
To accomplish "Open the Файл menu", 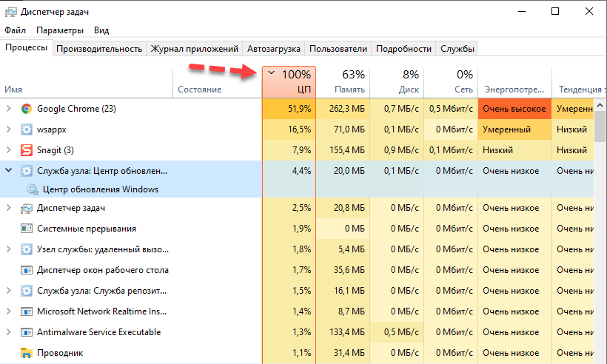I will click(15, 30).
